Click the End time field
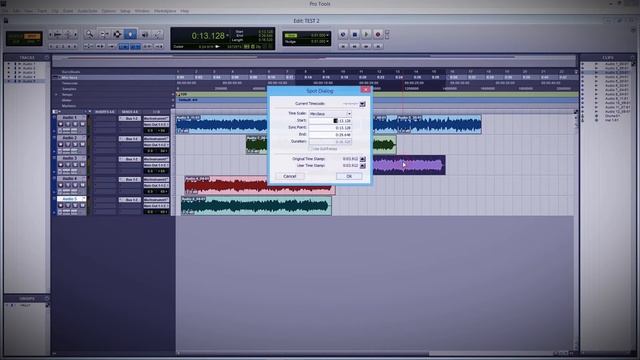The width and height of the screenshot is (640, 360). point(330,135)
